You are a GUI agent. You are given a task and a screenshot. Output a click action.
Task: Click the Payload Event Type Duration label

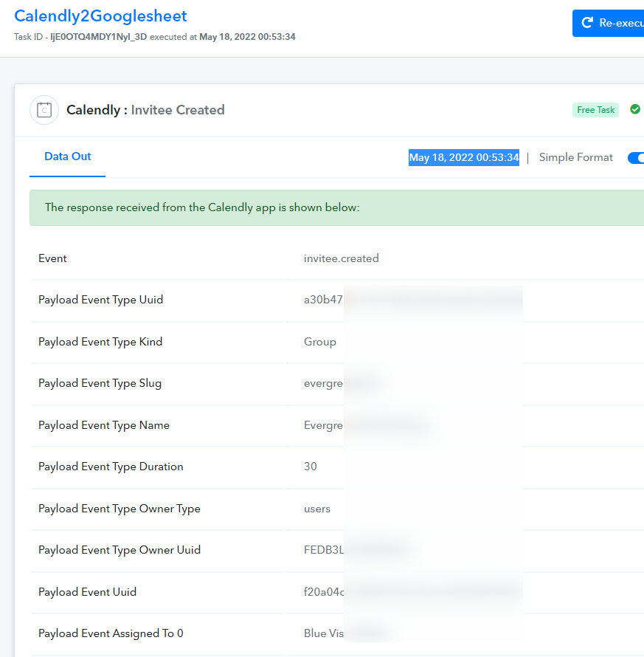coord(111,467)
